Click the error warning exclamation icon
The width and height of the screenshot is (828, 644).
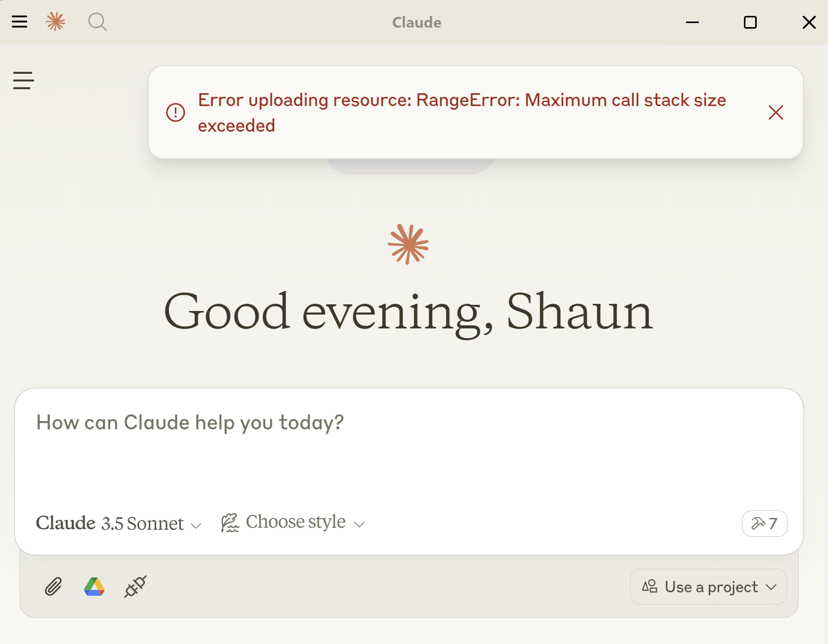click(x=175, y=112)
